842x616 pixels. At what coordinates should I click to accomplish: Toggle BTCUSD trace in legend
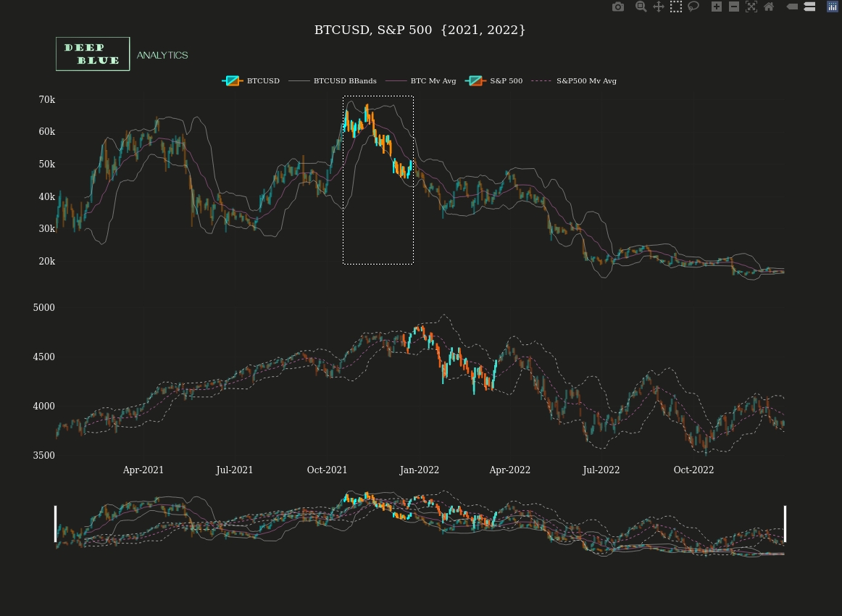(251, 81)
